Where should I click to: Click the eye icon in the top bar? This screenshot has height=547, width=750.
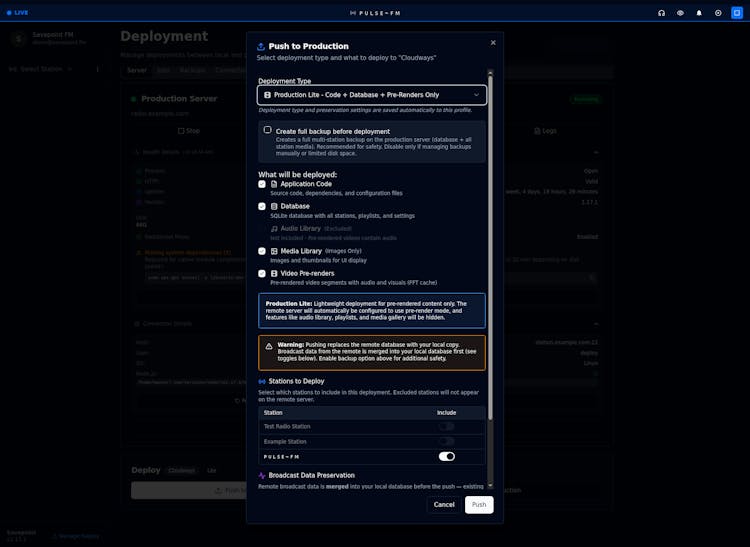coord(680,13)
